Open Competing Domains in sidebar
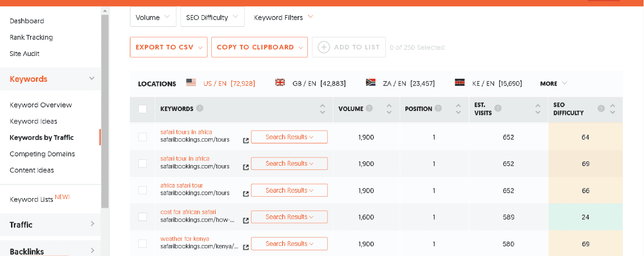Screen dimensions: 644x256 [42, 154]
